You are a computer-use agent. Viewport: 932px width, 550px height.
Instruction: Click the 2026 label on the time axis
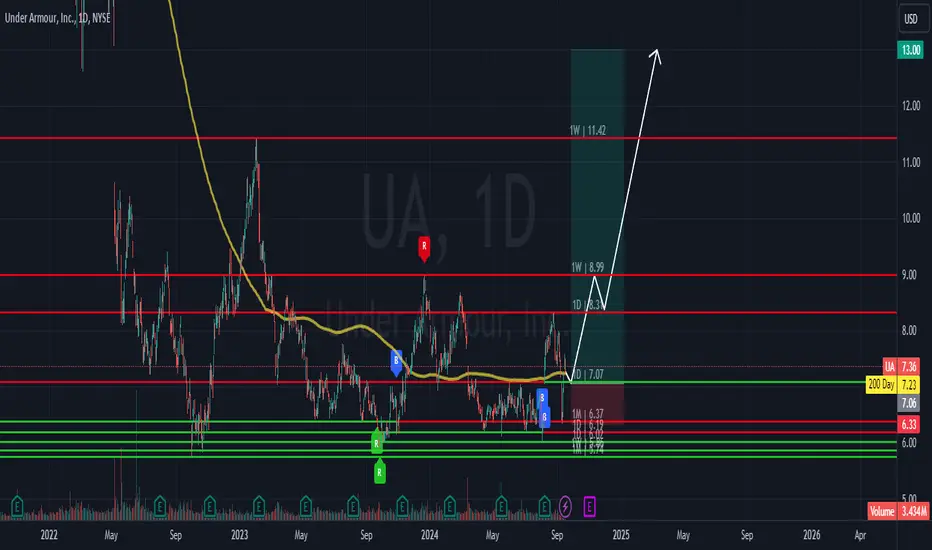(811, 535)
